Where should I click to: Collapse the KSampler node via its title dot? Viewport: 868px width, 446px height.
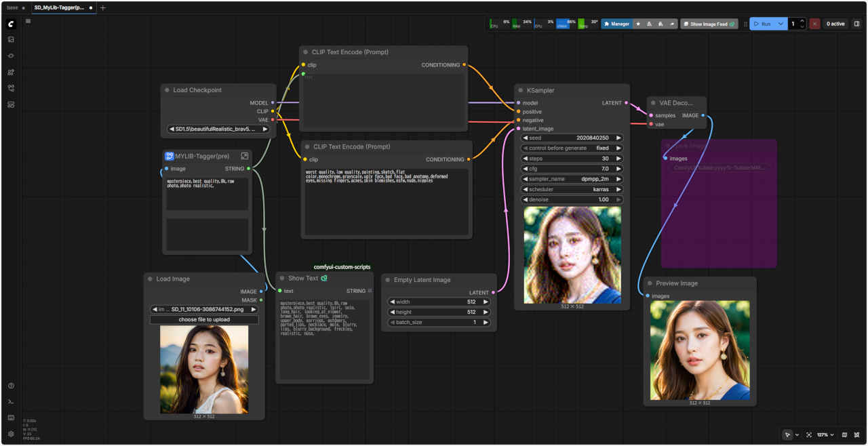click(520, 90)
